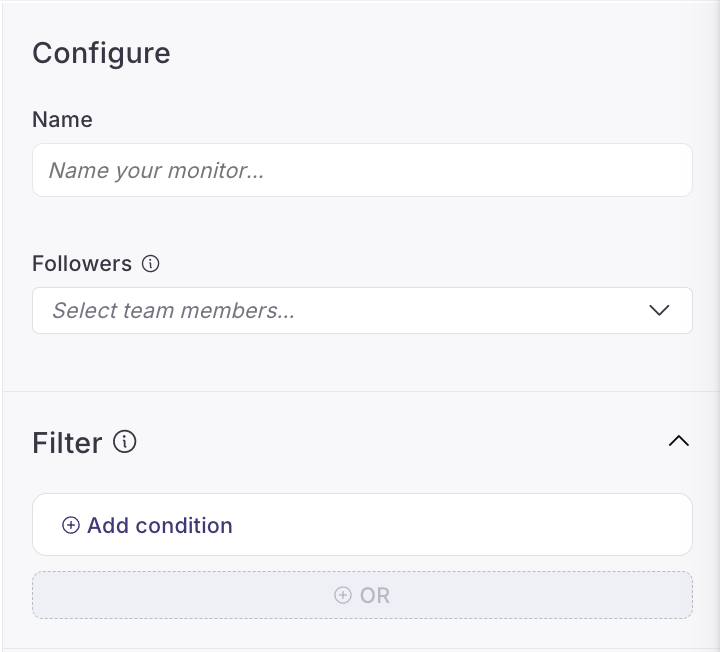Click the Configure heading
This screenshot has width=720, height=652.
101,53
